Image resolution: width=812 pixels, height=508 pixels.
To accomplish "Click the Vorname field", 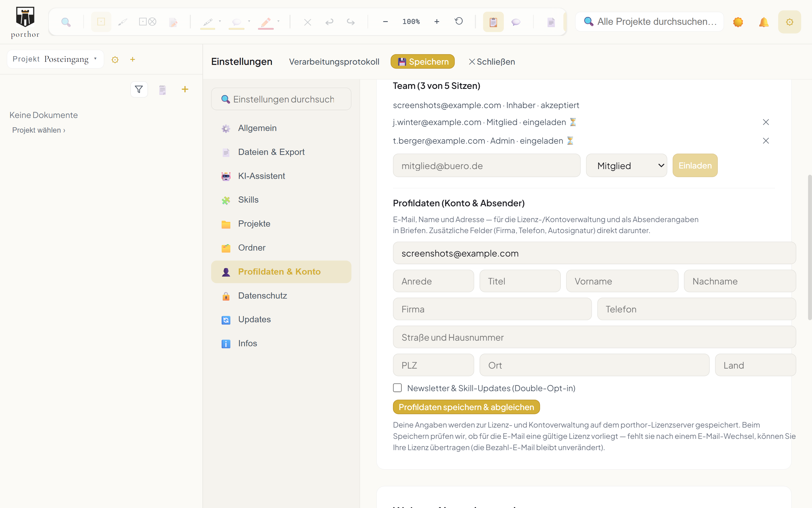I will (x=622, y=281).
